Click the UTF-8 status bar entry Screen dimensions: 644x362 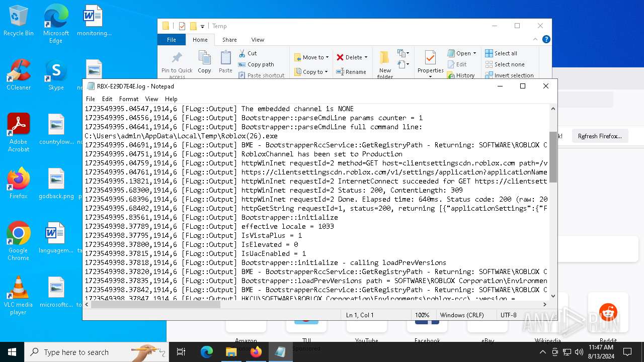[509, 315]
